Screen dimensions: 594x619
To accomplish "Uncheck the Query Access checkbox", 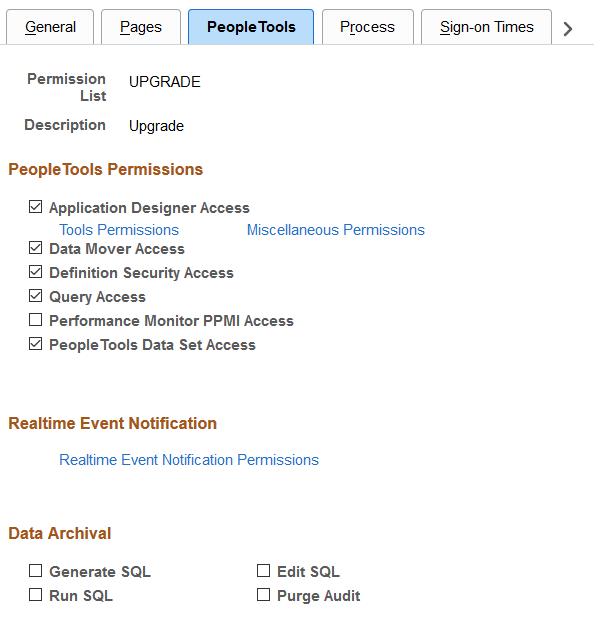I will tap(36, 296).
